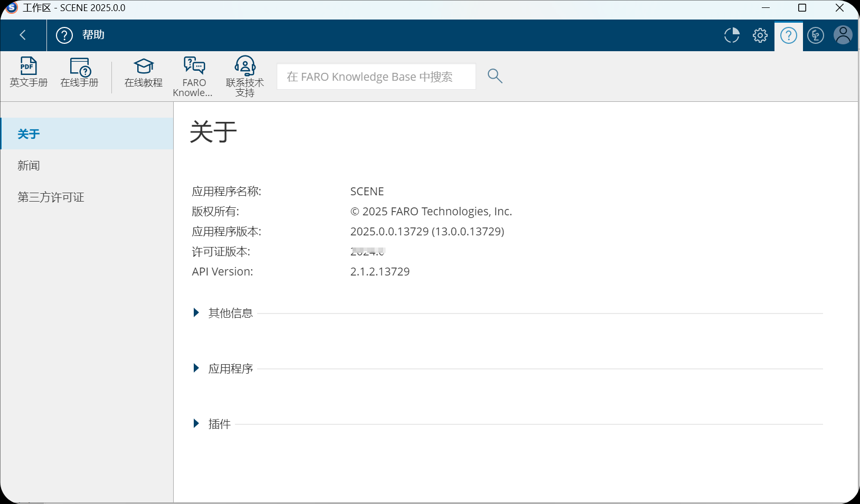This screenshot has height=504, width=860.
Task: Open the 在线手册 online manual
Action: pyautogui.click(x=79, y=72)
